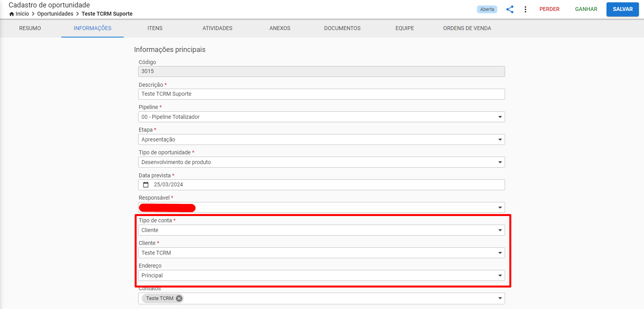Click the home icon in breadcrumb
Viewport: 644px width, 309px height.
[x=12, y=14]
